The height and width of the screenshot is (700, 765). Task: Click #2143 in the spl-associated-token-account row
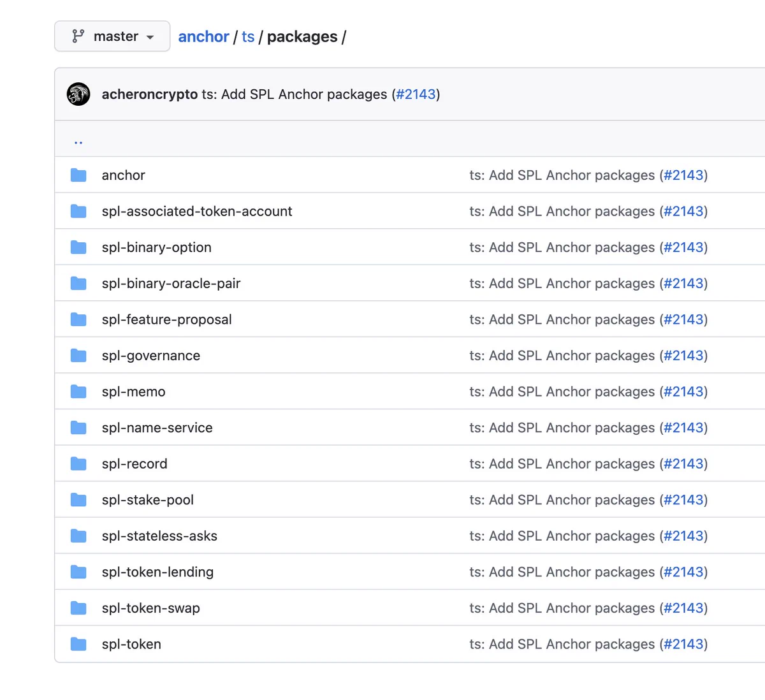[683, 211]
